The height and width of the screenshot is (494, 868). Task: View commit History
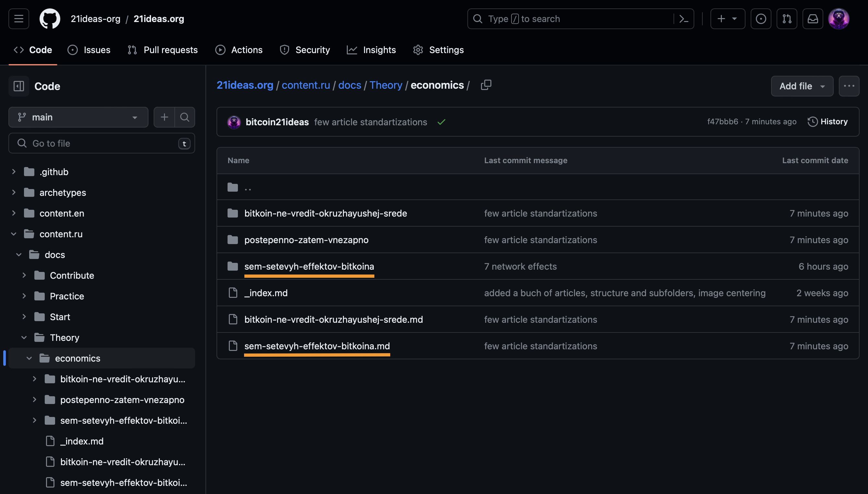(x=827, y=121)
